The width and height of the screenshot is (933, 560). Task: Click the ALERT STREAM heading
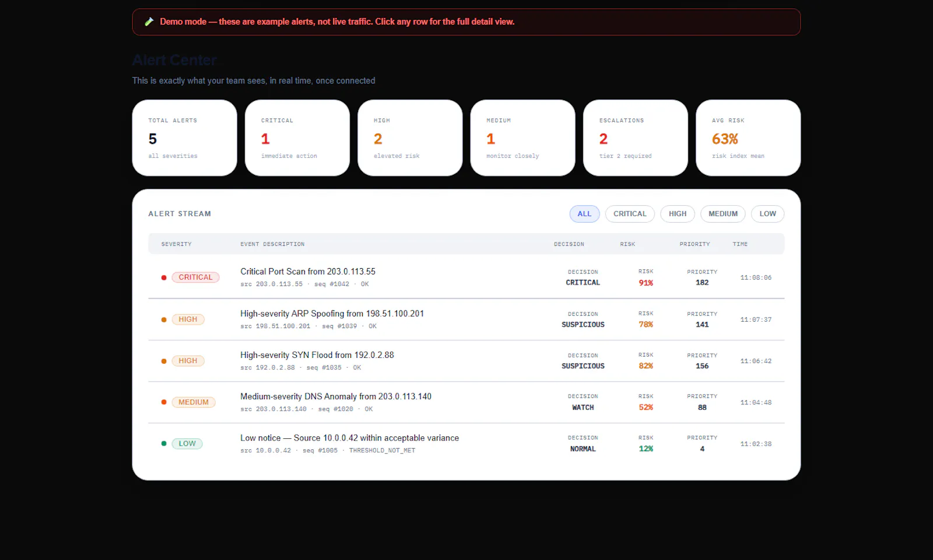click(x=180, y=214)
